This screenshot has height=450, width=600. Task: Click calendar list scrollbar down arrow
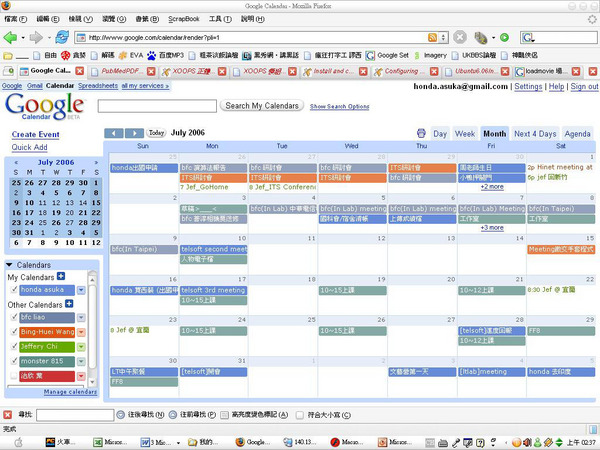click(92, 382)
